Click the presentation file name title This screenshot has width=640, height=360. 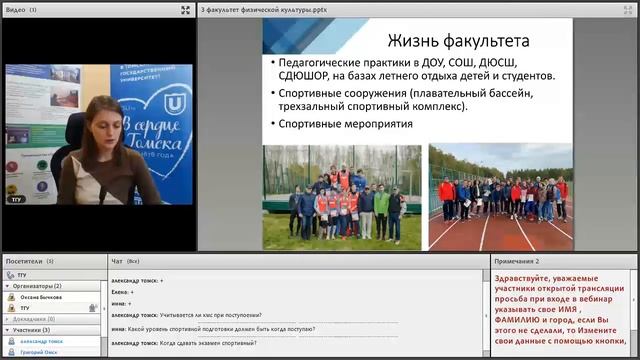click(264, 10)
